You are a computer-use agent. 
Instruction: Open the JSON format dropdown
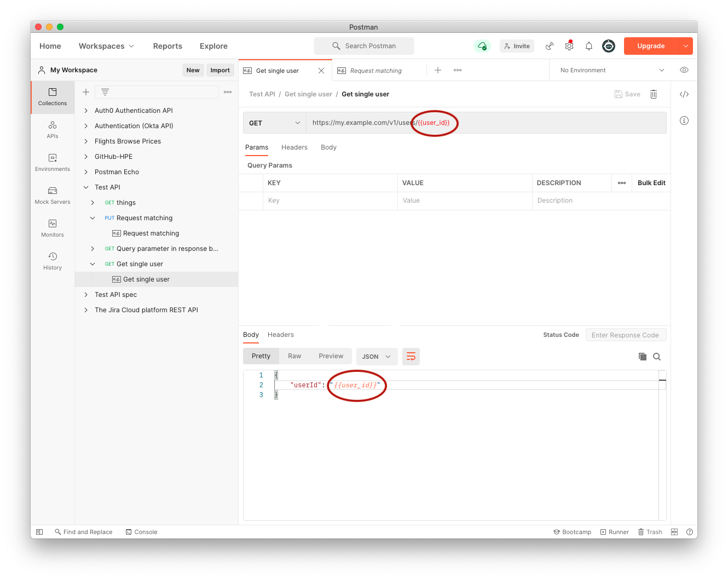click(x=377, y=357)
